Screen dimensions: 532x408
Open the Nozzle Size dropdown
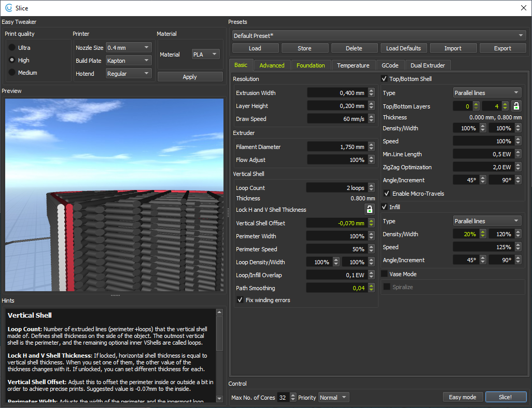pos(129,48)
